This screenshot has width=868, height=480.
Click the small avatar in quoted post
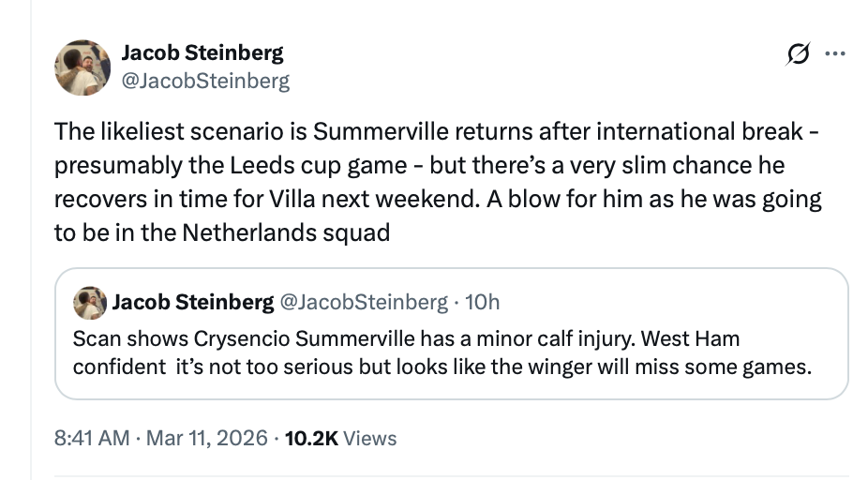click(x=89, y=302)
